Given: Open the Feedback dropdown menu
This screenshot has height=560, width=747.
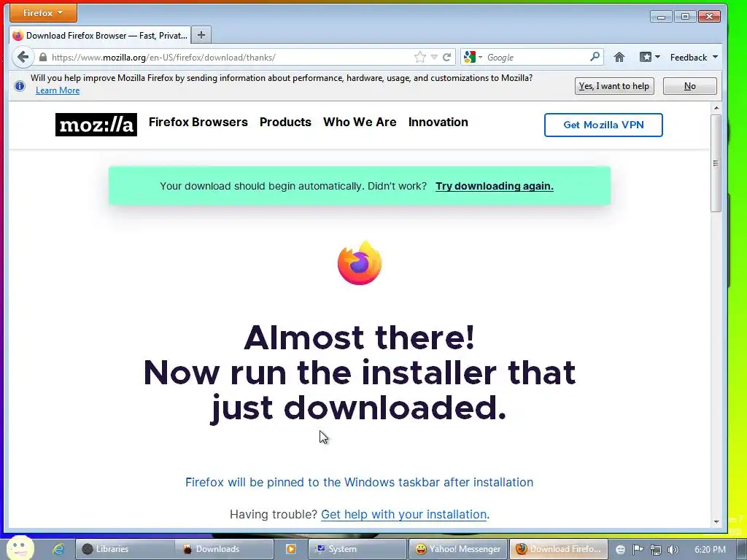Looking at the screenshot, I should click(x=694, y=57).
